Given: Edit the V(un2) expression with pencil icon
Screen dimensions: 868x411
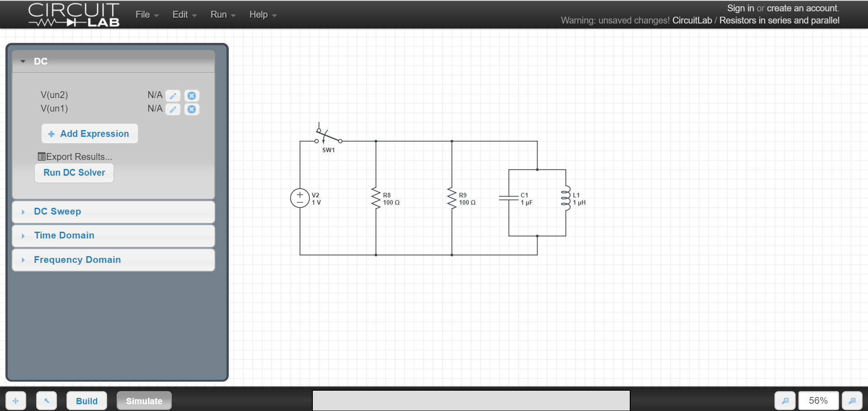Looking at the screenshot, I should pyautogui.click(x=173, y=96).
